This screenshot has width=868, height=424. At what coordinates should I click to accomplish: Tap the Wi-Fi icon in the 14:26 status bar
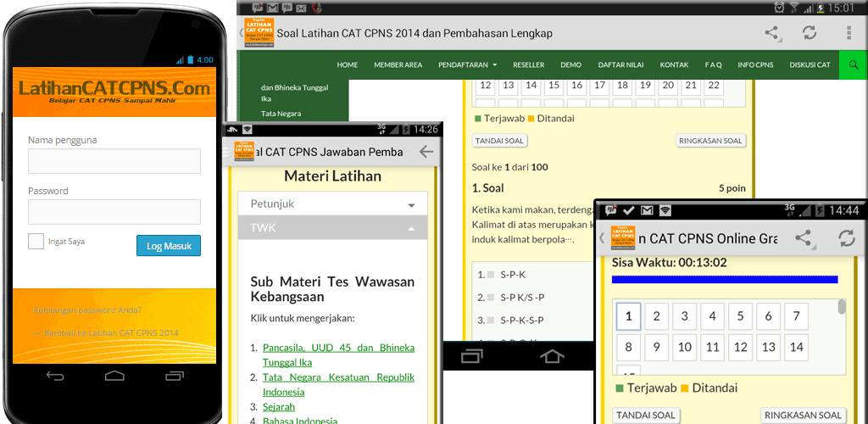point(247,129)
